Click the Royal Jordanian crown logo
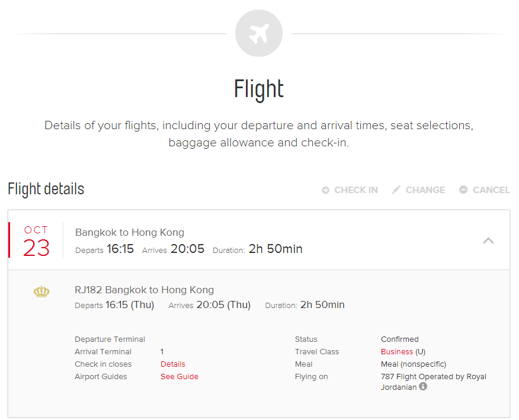The width and height of the screenshot is (519, 420). click(x=41, y=291)
